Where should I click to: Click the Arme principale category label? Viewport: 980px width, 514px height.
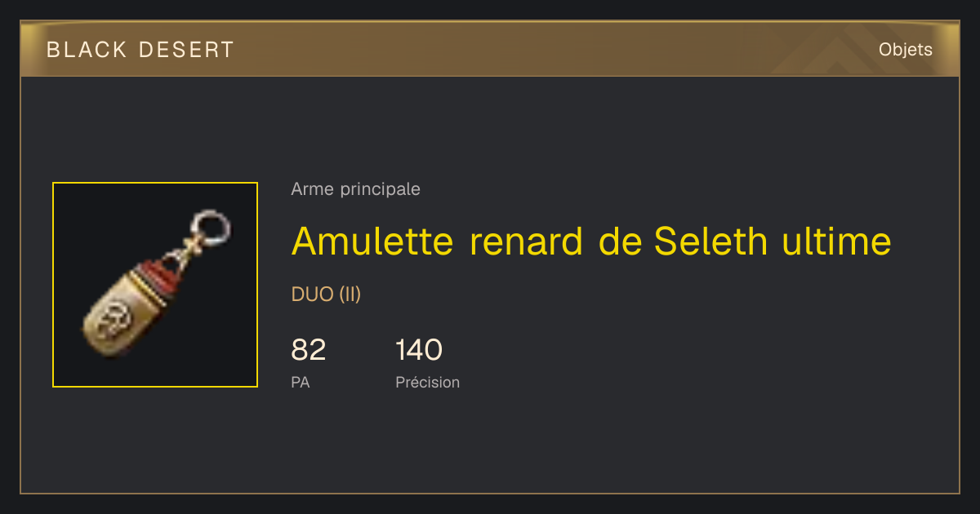click(356, 189)
